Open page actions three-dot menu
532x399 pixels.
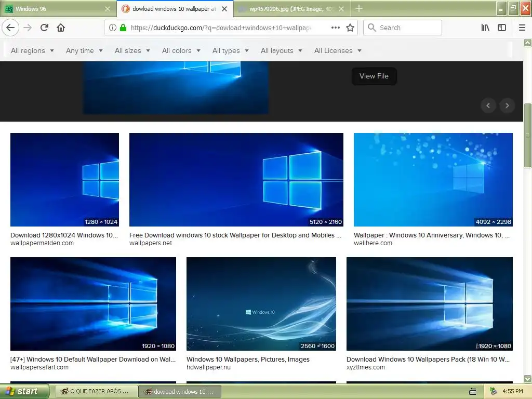click(x=335, y=28)
